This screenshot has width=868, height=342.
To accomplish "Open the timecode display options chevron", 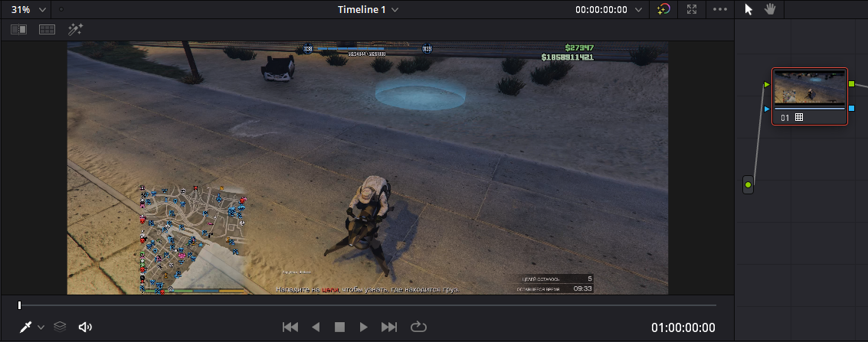I will 639,10.
